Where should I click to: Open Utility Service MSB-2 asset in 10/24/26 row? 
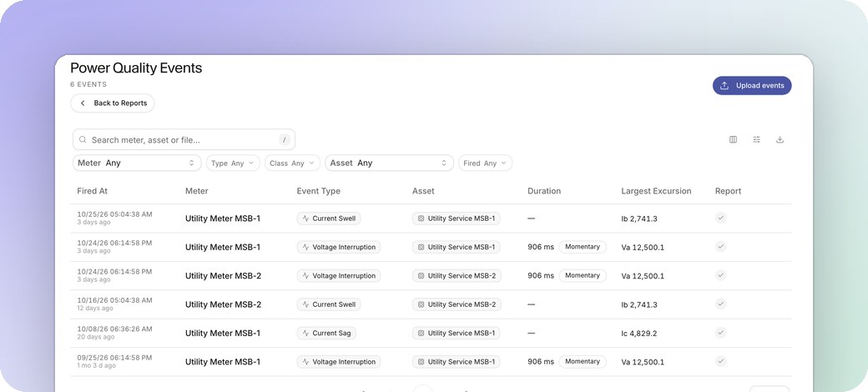[x=457, y=276]
